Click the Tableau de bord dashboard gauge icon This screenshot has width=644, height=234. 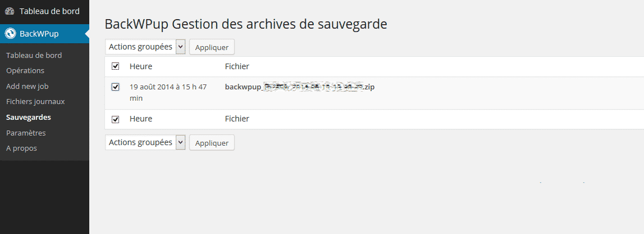coord(10,11)
